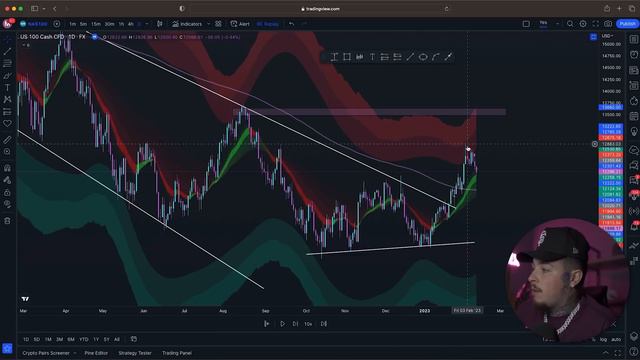
Task: Set date range to 1M
Action: click(48, 339)
